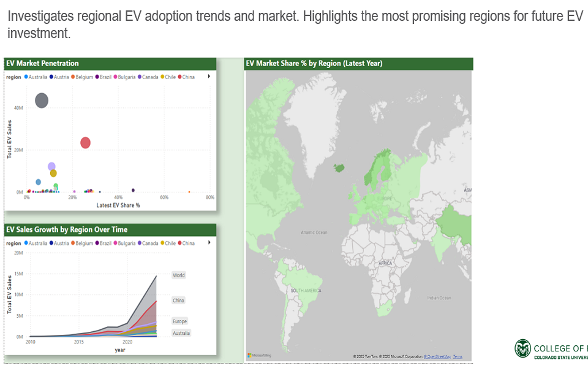Image resolution: width=588 pixels, height=368 pixels.
Task: Click Chile in the EV Market Penetration legend
Action: click(168, 77)
